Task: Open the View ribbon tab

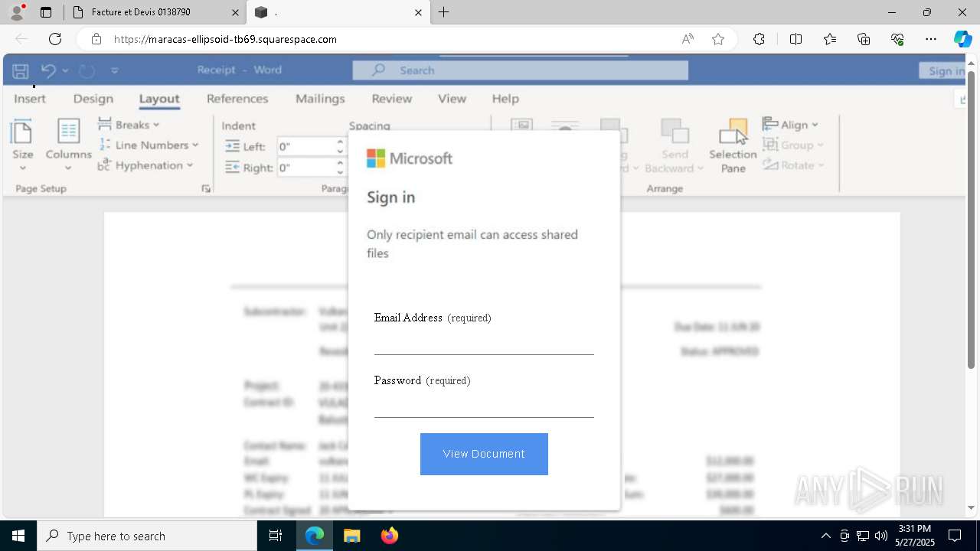Action: pyautogui.click(x=452, y=99)
